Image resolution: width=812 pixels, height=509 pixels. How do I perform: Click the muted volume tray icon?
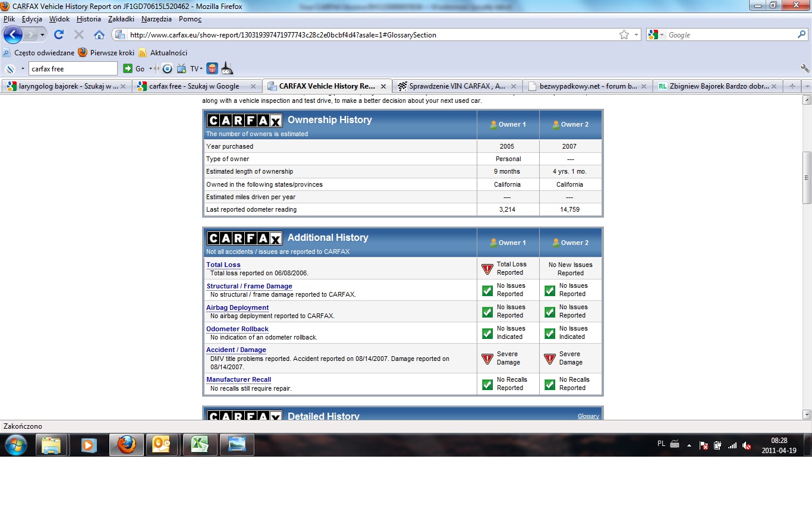(747, 445)
